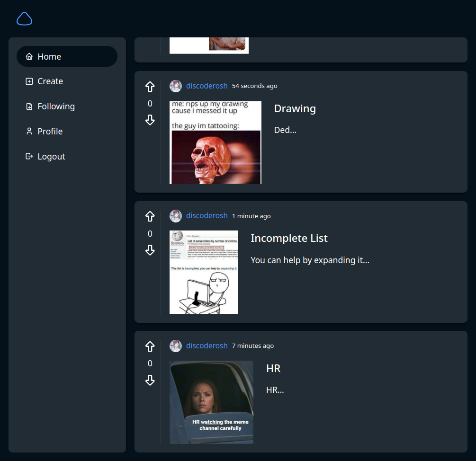This screenshot has height=461, width=476.
Task: Click discoderosh's avatar on the "HR" post
Action: click(175, 346)
